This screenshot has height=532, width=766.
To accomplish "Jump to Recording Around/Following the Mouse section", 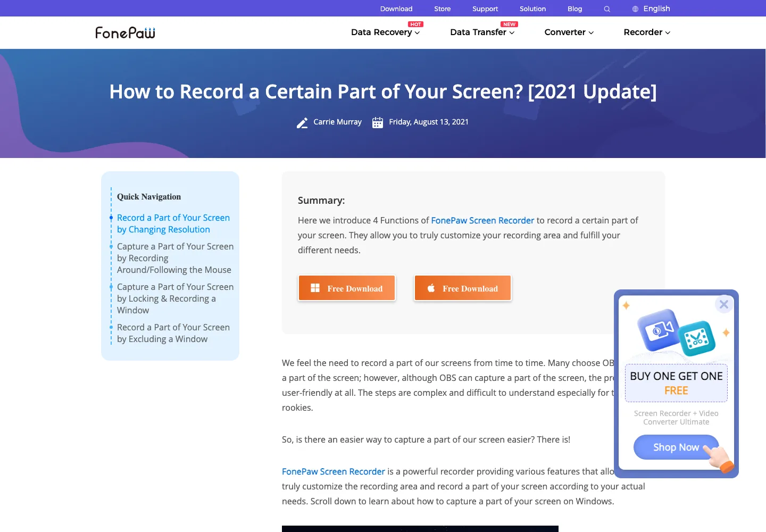I will [175, 258].
